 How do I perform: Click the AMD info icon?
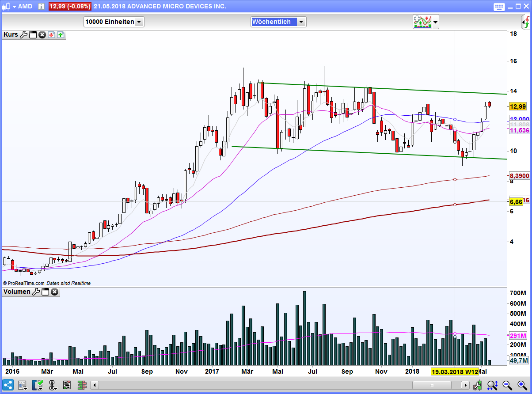[x=41, y=6]
